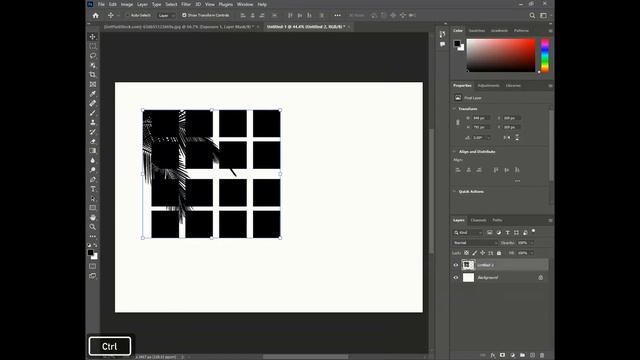
Task: Create new adjustment layer icon
Action: [512, 356]
